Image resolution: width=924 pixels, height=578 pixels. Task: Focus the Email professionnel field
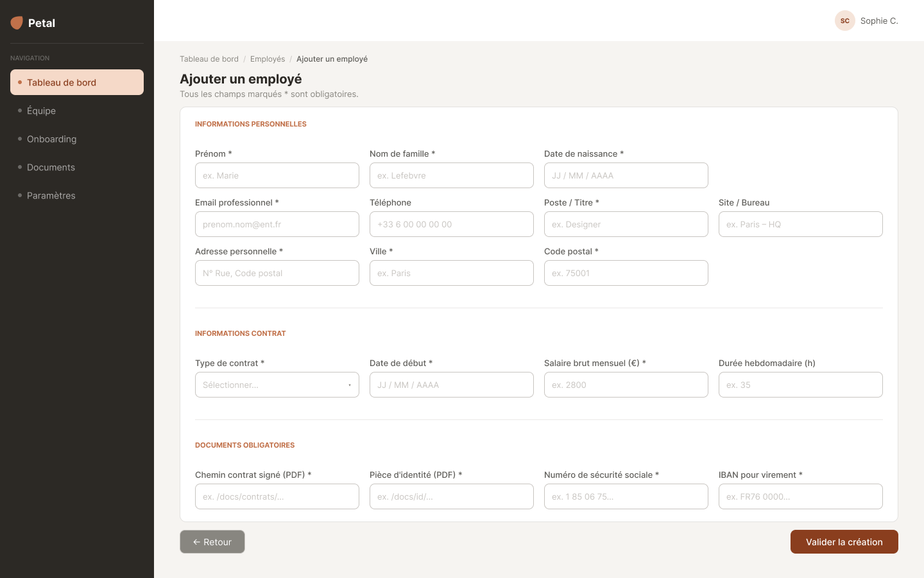277,224
